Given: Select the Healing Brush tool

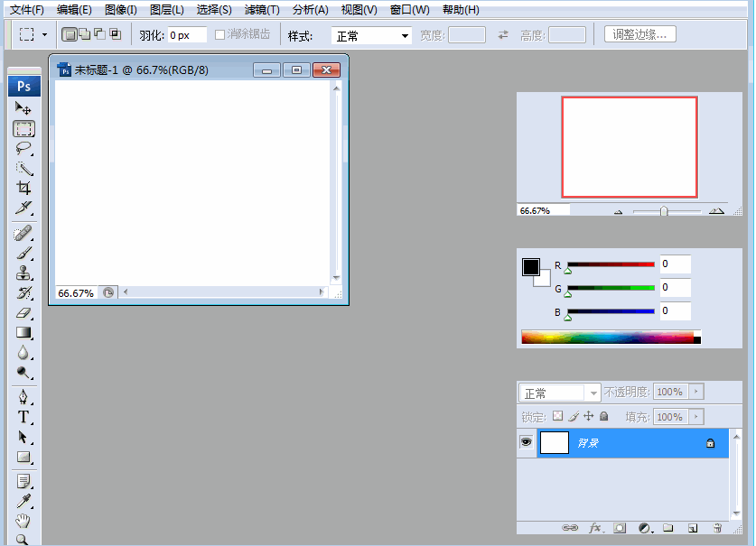Looking at the screenshot, I should tap(23, 234).
